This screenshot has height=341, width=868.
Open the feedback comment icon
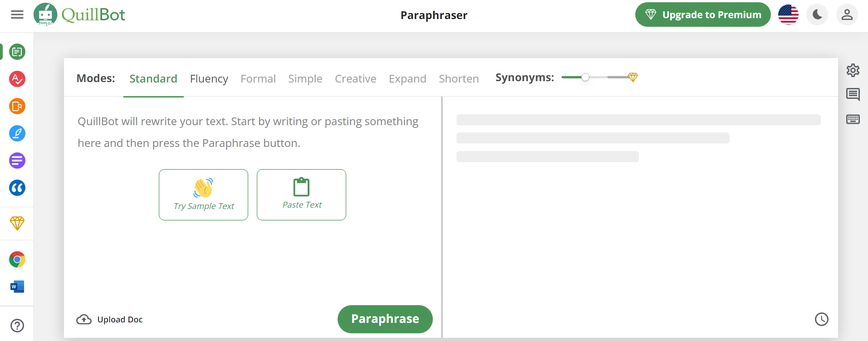click(x=853, y=94)
